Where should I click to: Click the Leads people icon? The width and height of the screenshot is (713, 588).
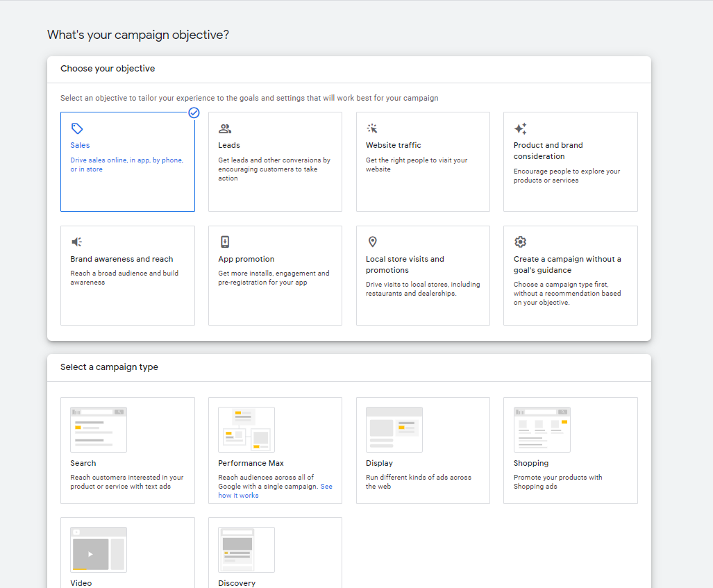click(x=225, y=128)
